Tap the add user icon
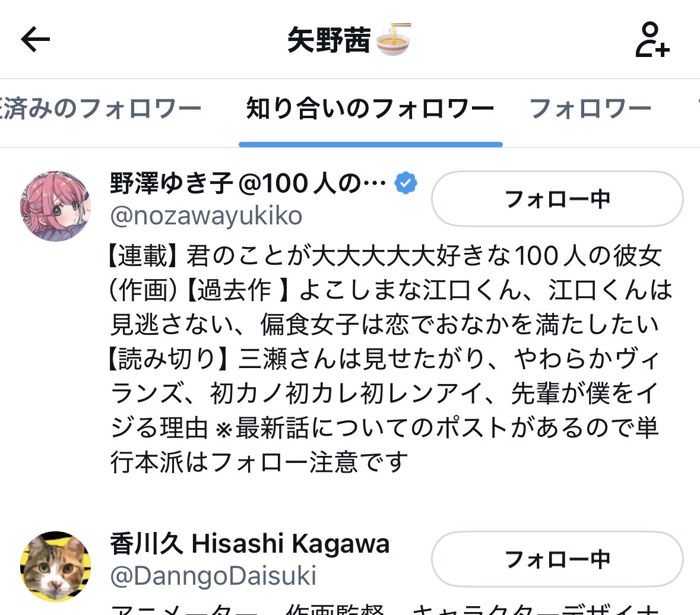Screen dimensions: 700x615 click(653, 40)
